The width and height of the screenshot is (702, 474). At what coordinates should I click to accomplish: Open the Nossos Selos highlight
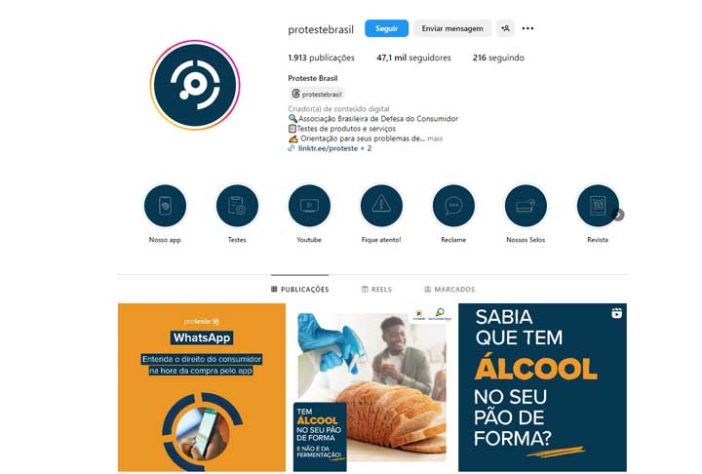point(526,206)
